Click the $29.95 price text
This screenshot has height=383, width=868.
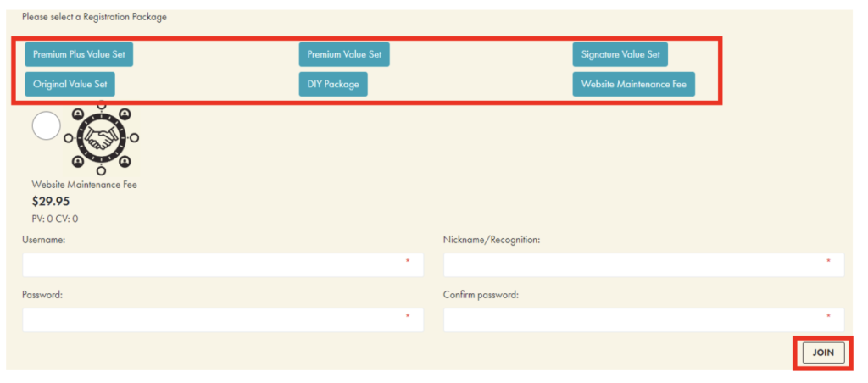[x=51, y=202]
